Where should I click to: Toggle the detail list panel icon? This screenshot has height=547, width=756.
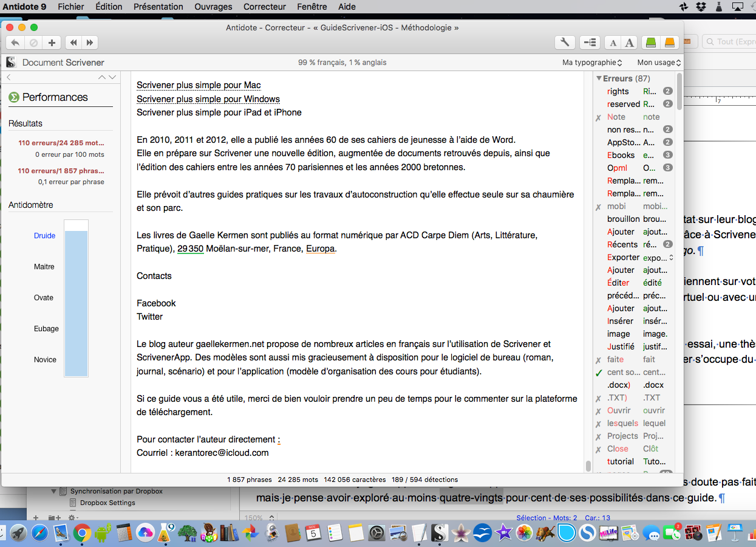(590, 43)
